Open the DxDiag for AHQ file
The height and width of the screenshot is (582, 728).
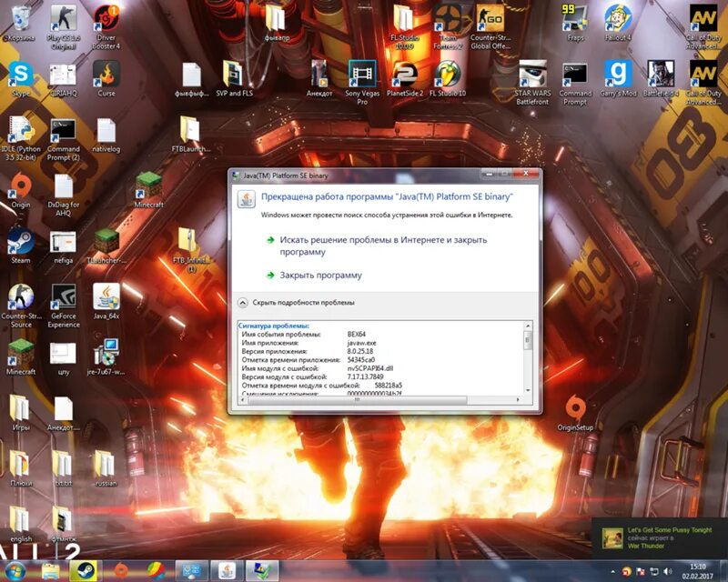[x=64, y=195]
